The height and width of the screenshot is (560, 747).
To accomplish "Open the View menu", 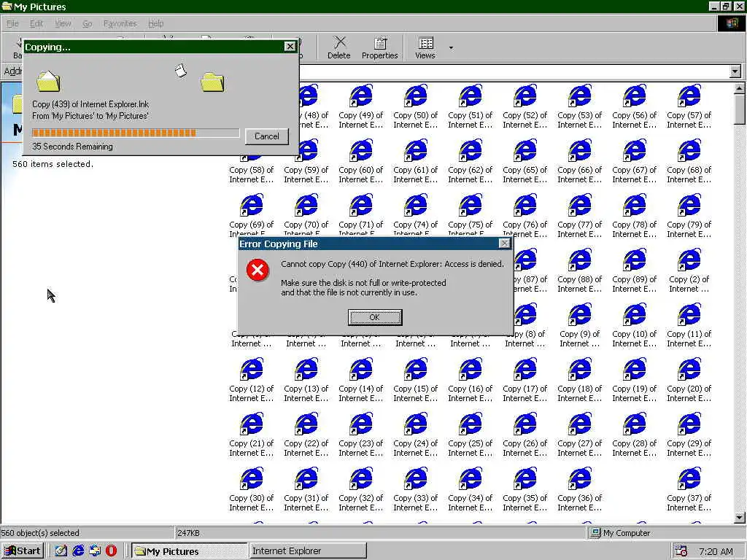I will click(x=63, y=23).
